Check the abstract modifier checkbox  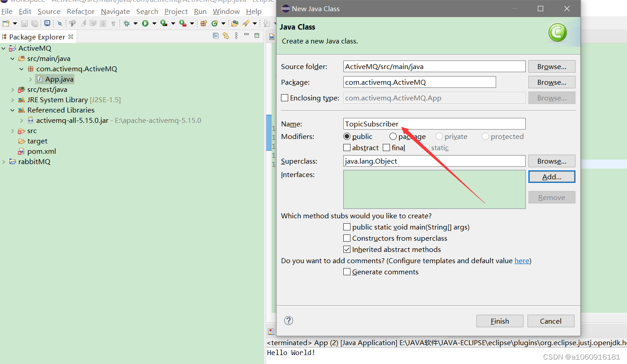click(x=347, y=147)
